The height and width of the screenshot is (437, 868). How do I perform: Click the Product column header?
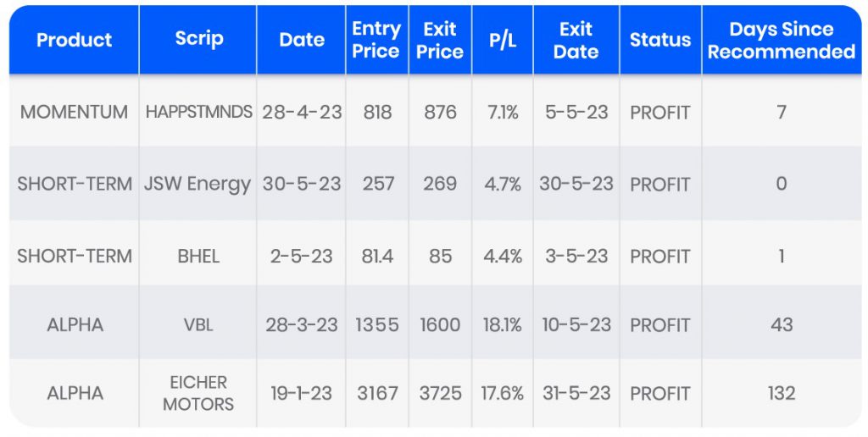point(75,40)
